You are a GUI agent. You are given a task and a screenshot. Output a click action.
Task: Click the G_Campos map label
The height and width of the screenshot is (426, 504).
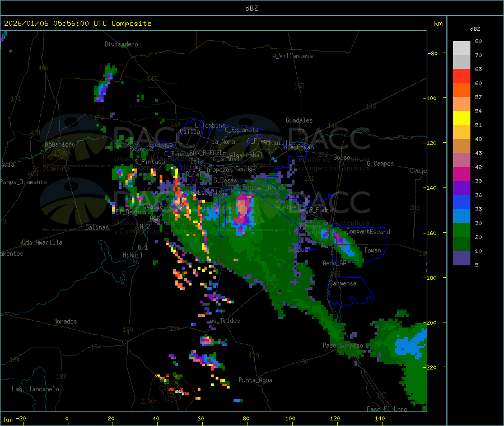click(x=380, y=163)
